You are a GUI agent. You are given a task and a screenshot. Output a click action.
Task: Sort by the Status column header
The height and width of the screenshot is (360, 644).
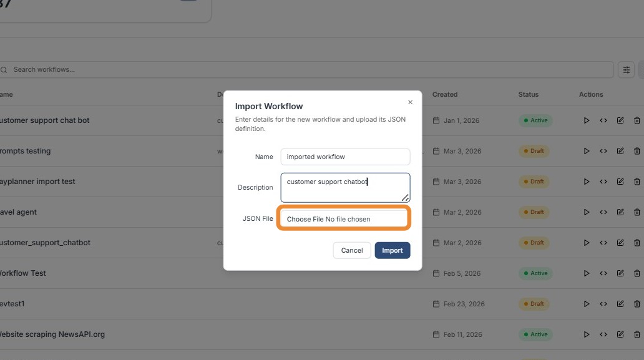(x=528, y=94)
